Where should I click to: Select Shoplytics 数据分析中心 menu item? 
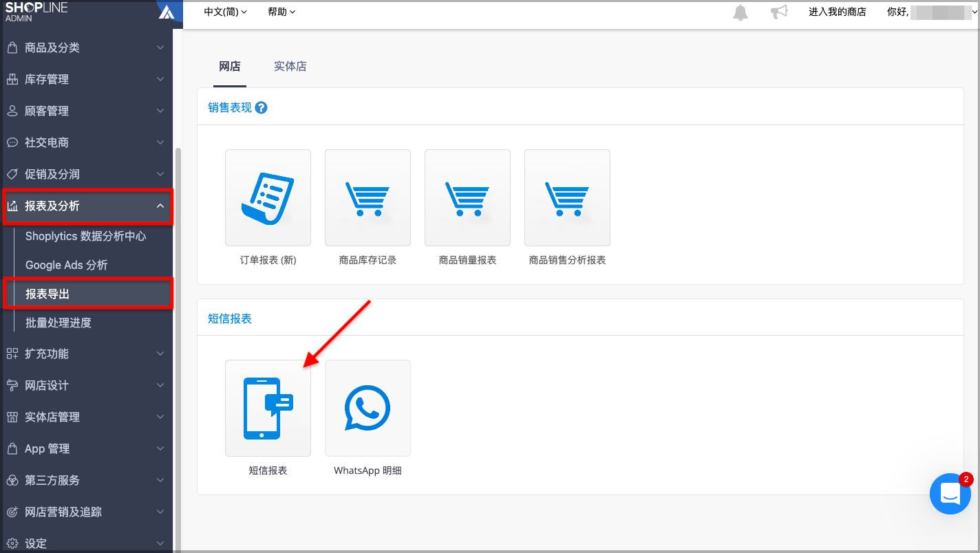86,236
